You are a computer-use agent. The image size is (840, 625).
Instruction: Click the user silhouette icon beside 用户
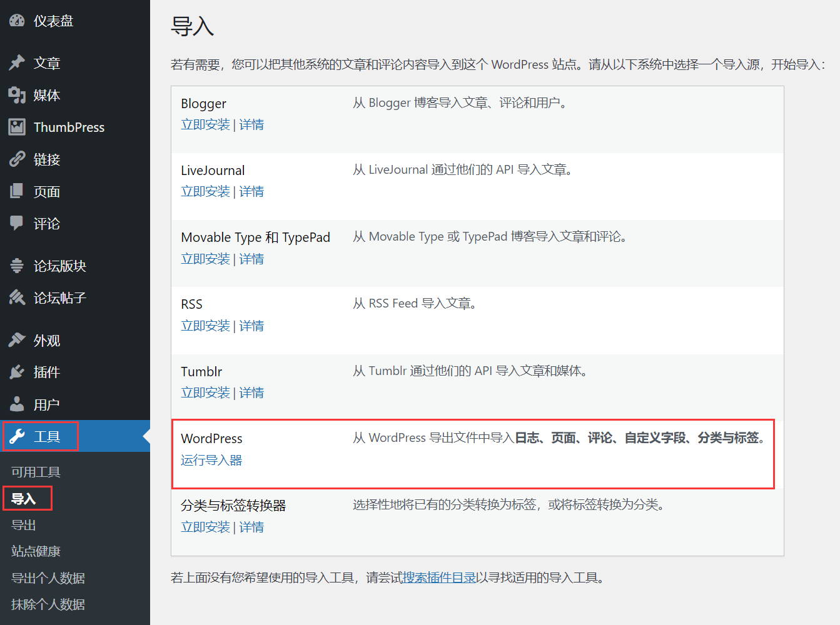tap(17, 404)
